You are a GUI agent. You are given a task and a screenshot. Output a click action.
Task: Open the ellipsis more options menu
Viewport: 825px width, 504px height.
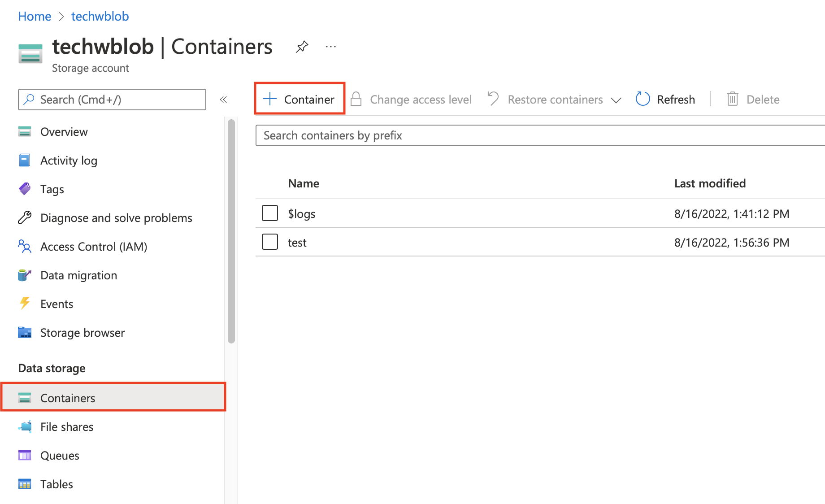(331, 47)
